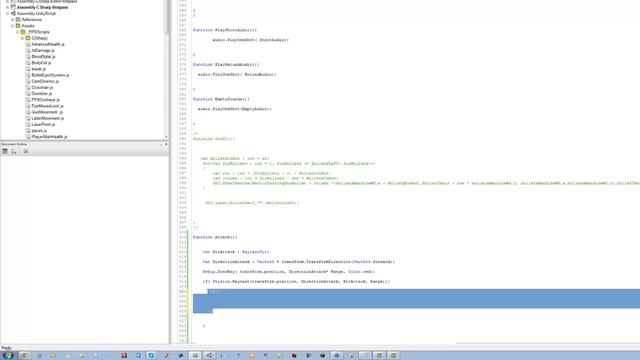Click the Assets folder icon
The height and width of the screenshot is (360, 640).
[18, 26]
